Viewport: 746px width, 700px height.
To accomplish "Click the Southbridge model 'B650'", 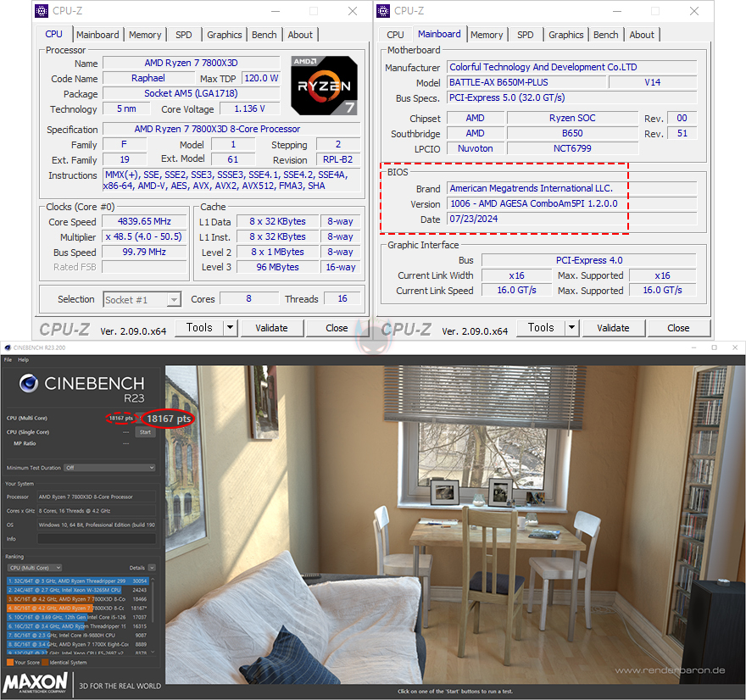I will (x=572, y=133).
